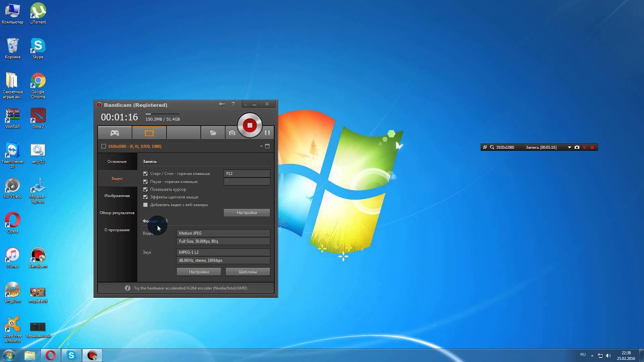Image resolution: width=644 pixels, height=362 pixels.
Task: Click Настройки button under record options
Action: pyautogui.click(x=247, y=213)
